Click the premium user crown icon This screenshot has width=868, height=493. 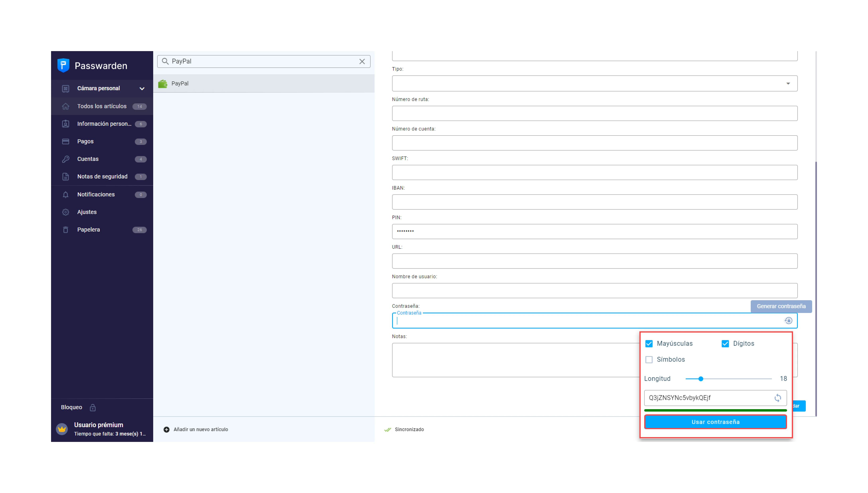coord(62,429)
